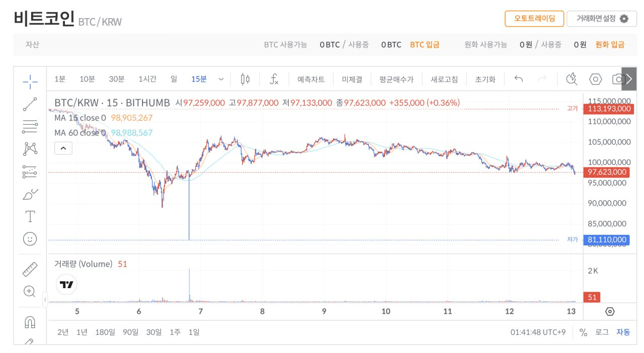The width and height of the screenshot is (644, 353).
Task: Switch to the 1시간 timeframe
Action: point(147,79)
